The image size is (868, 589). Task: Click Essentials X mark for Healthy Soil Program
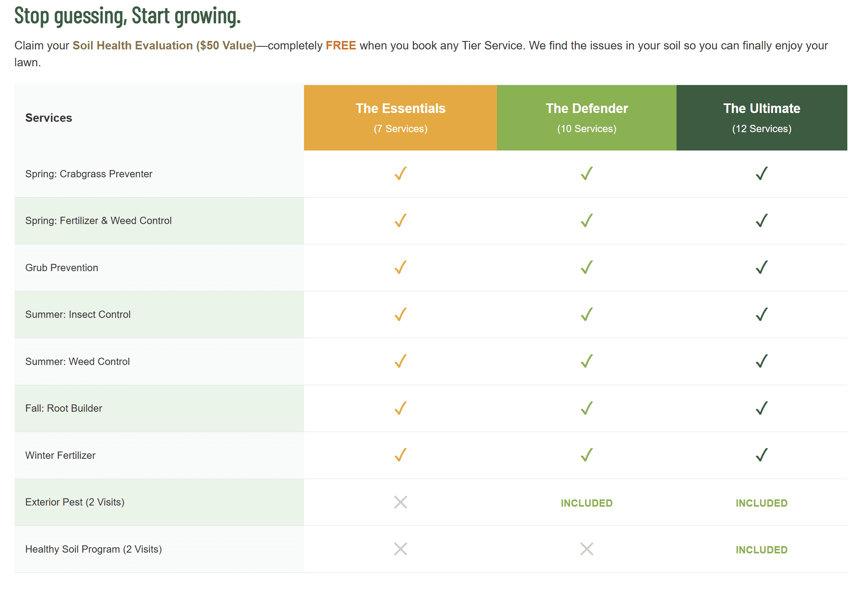tap(400, 549)
